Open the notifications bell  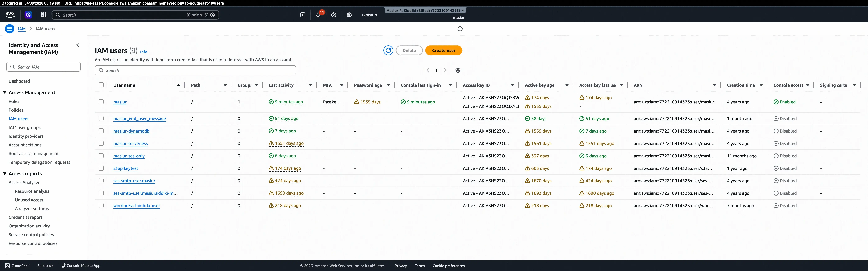point(318,15)
